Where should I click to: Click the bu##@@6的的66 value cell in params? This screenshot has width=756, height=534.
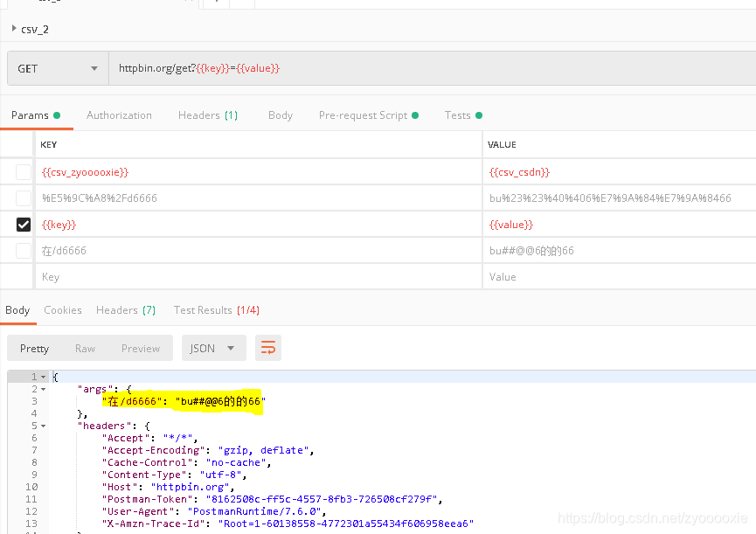point(620,251)
